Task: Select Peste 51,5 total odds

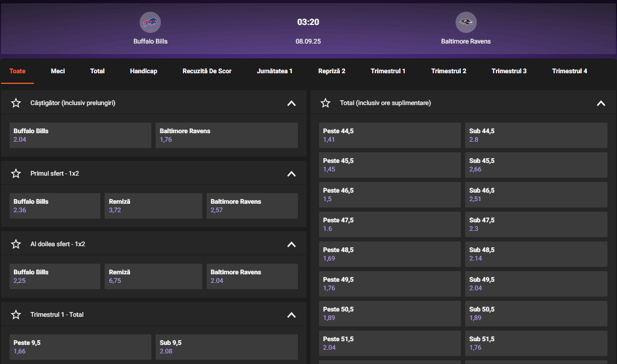Action: pos(390,343)
